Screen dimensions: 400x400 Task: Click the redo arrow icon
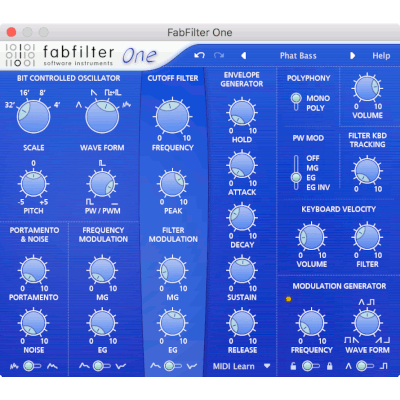coord(219,55)
